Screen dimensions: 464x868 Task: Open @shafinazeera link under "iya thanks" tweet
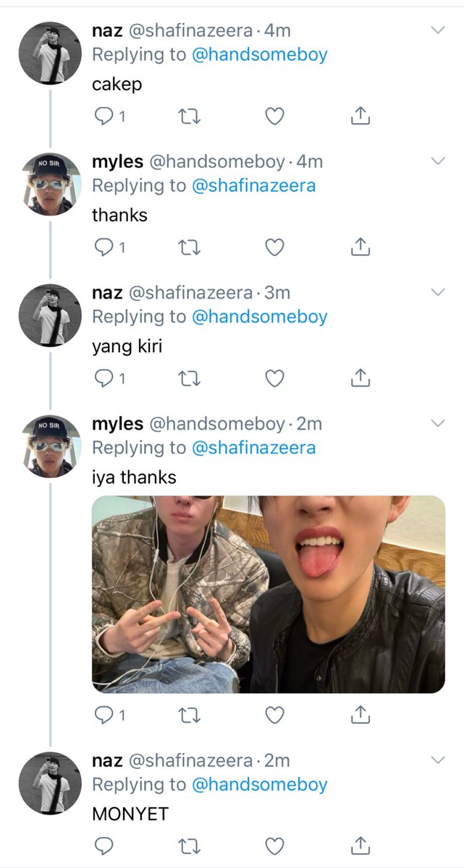(x=253, y=448)
